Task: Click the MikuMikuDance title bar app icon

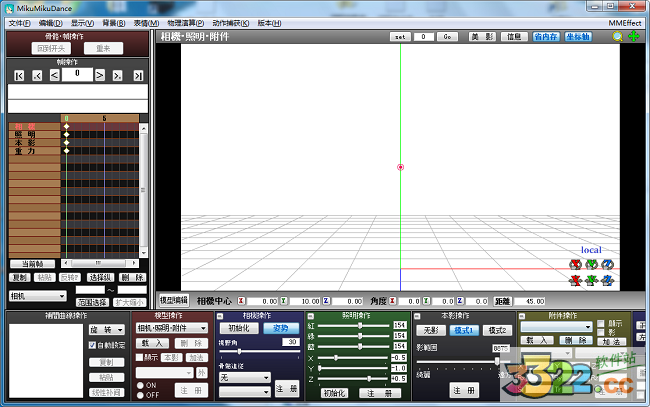Action: click(x=9, y=7)
